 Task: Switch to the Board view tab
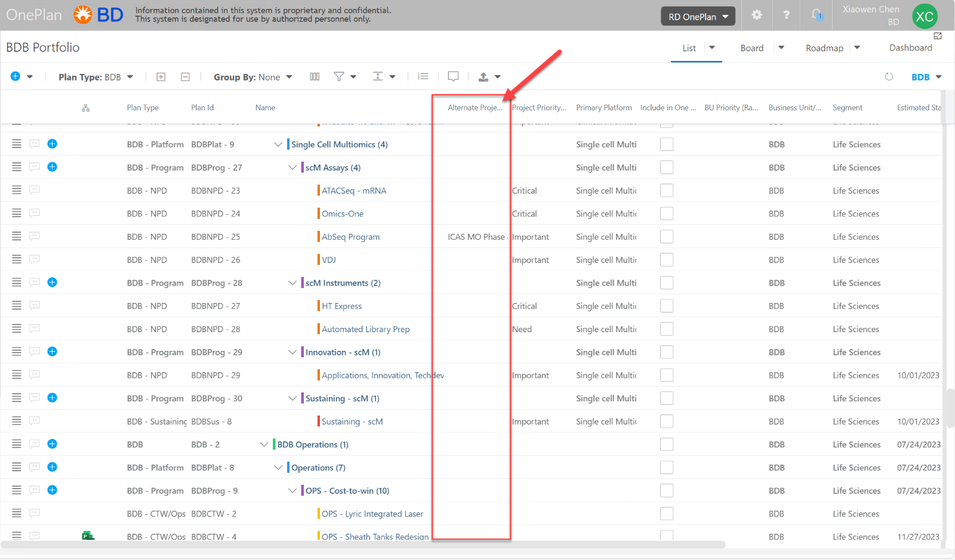pos(752,48)
